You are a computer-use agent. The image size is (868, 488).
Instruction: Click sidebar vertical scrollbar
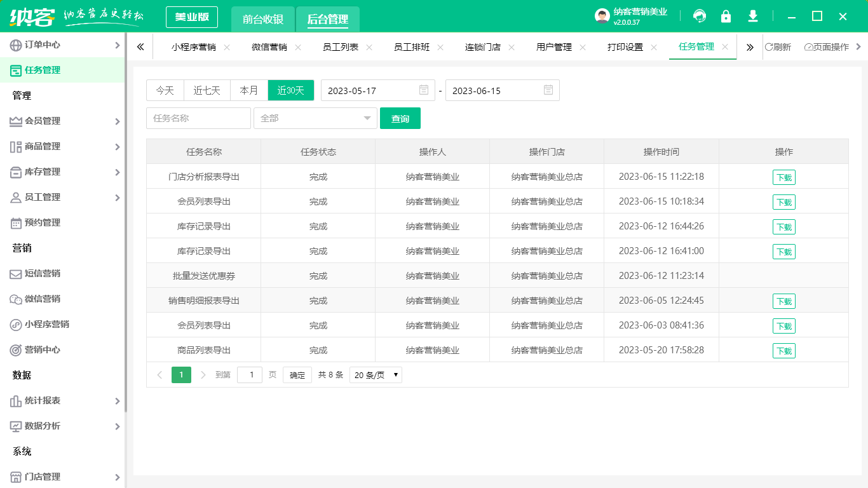[126, 222]
